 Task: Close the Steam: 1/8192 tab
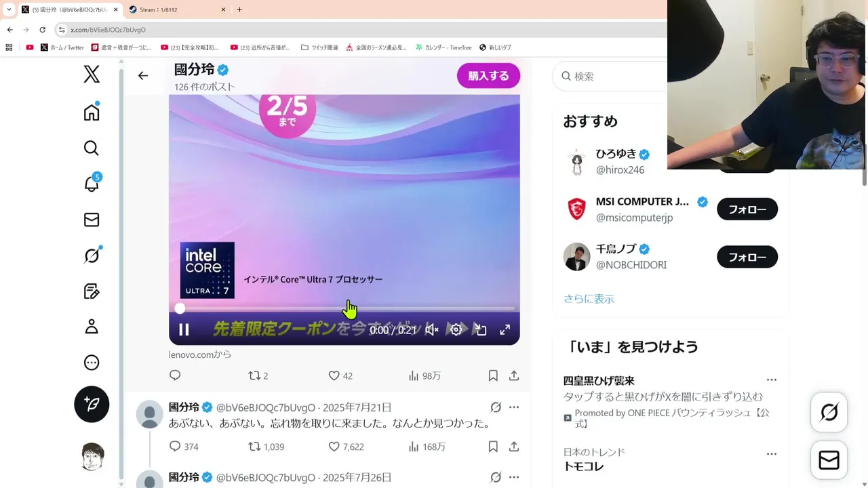point(223,9)
